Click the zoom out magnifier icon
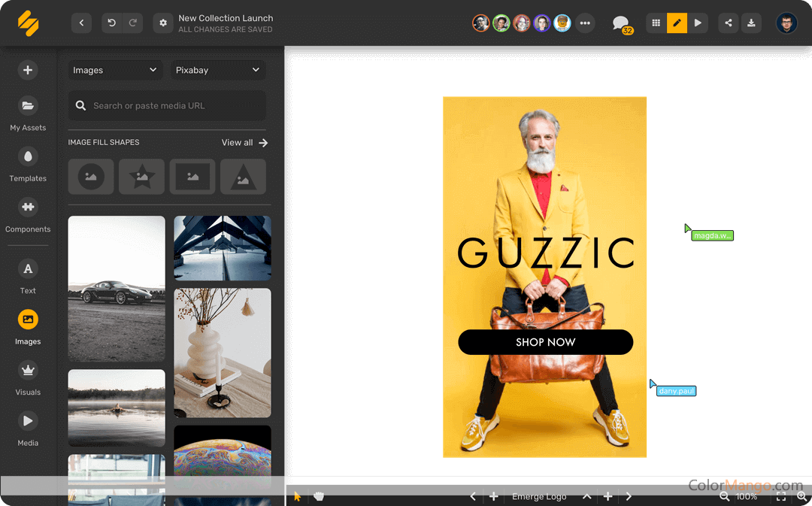 [x=725, y=496]
